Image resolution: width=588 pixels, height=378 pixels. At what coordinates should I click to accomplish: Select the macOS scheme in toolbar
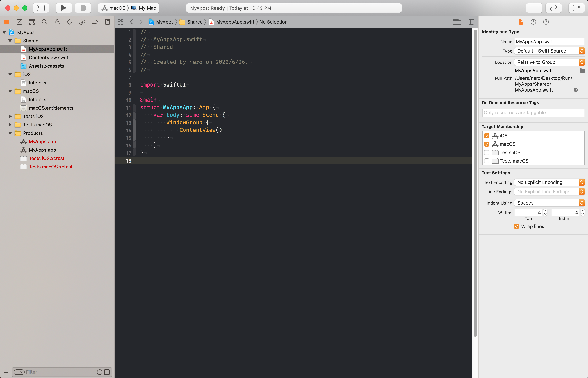(x=114, y=8)
